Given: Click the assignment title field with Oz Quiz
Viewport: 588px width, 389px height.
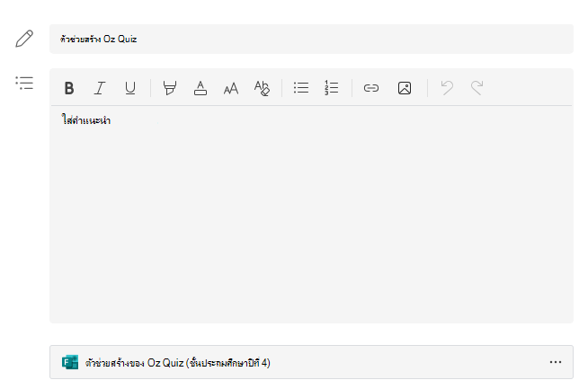Looking at the screenshot, I should coord(311,39).
